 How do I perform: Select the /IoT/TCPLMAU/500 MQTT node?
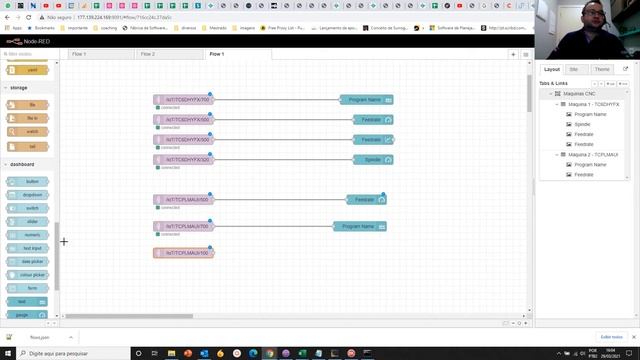(183, 200)
